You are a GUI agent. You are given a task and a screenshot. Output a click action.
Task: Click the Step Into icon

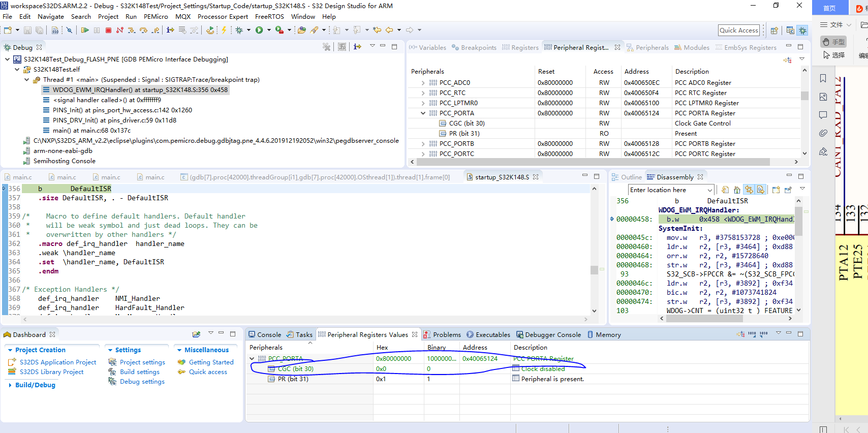(132, 30)
